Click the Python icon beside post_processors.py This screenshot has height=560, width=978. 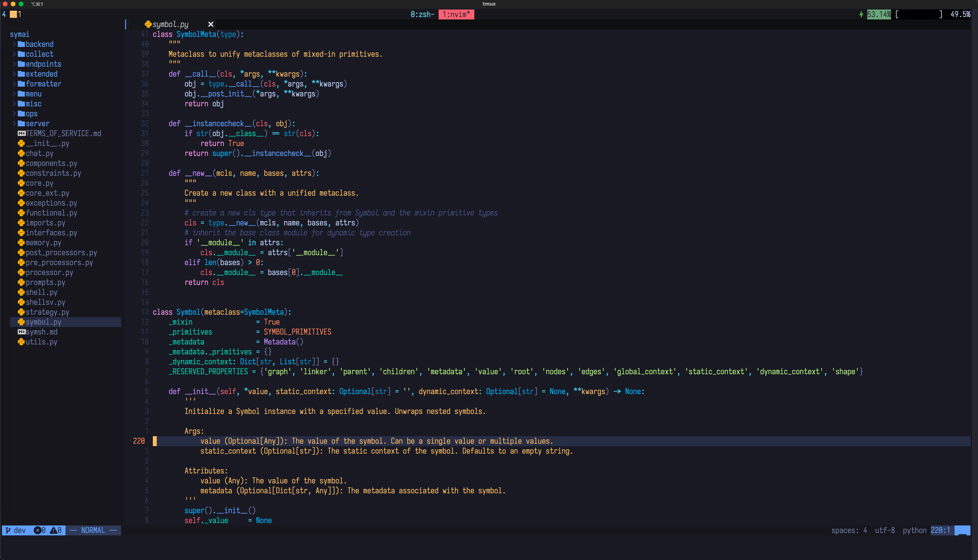point(21,252)
